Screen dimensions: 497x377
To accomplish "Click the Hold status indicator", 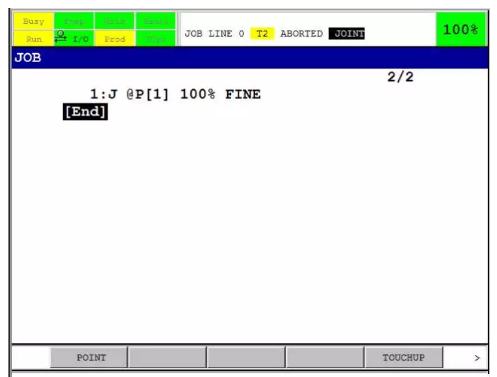I will coord(115,21).
